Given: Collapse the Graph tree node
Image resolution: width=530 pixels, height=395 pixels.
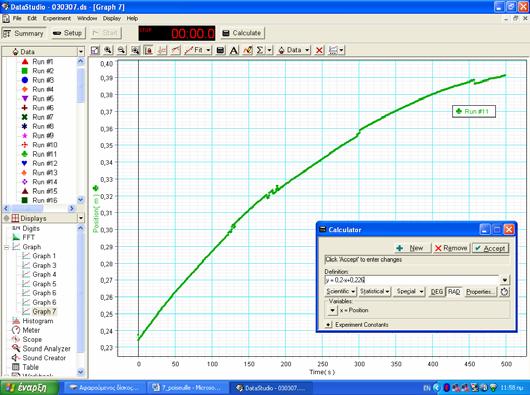Looking at the screenshot, I should (x=6, y=247).
